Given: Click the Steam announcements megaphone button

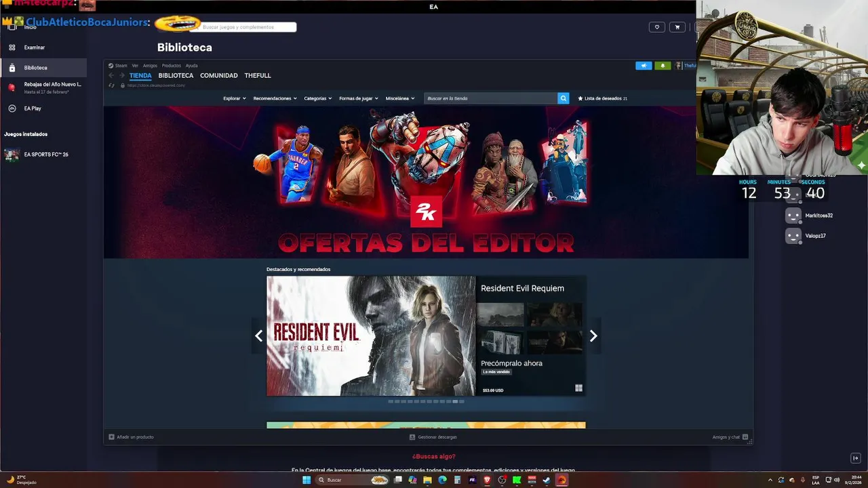Looking at the screenshot, I should [x=644, y=66].
